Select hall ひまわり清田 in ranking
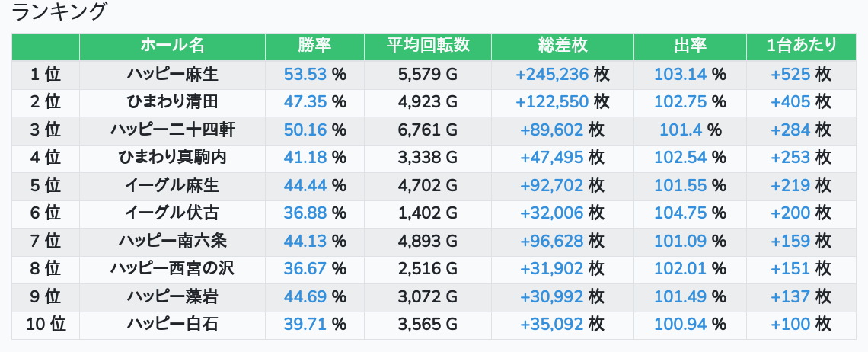Viewport: 868px width, 352px height. point(172,102)
